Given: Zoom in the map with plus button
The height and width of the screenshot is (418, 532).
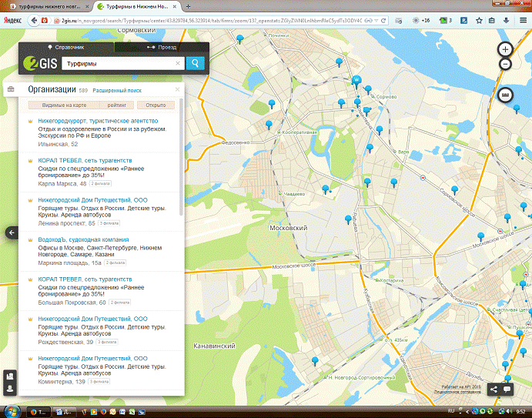Looking at the screenshot, I should pos(505,49).
